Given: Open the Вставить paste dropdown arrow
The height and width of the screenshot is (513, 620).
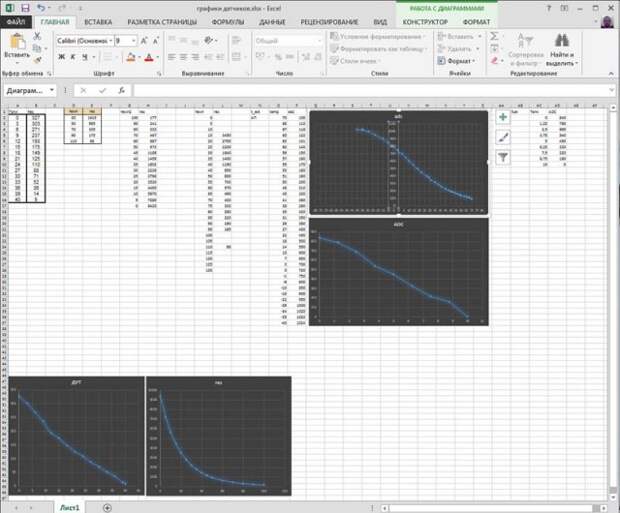Looking at the screenshot, I should click(x=17, y=63).
